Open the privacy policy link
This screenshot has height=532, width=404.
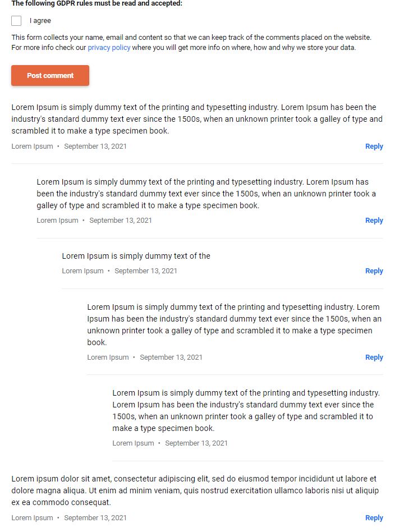(109, 48)
